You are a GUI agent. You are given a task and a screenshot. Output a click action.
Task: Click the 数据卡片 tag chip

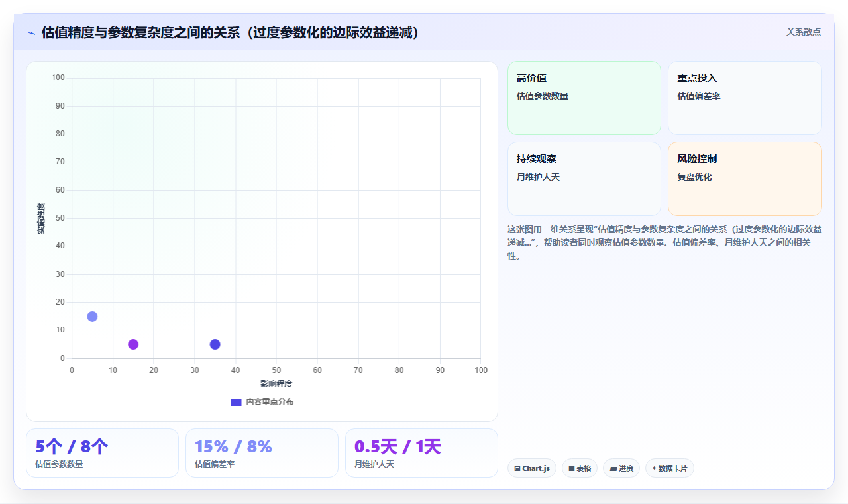(x=670, y=468)
